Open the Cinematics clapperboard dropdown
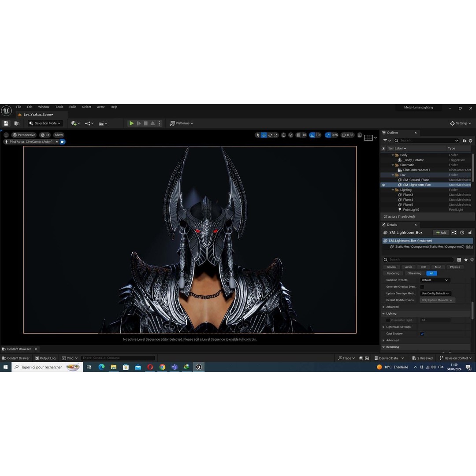The width and height of the screenshot is (476, 476). coord(103,123)
